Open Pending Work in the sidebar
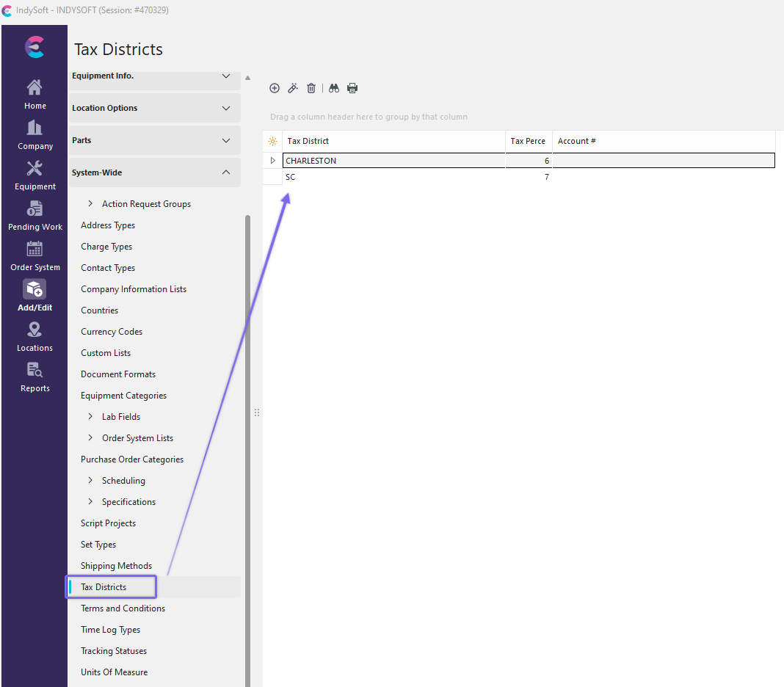This screenshot has width=784, height=687. (x=35, y=216)
